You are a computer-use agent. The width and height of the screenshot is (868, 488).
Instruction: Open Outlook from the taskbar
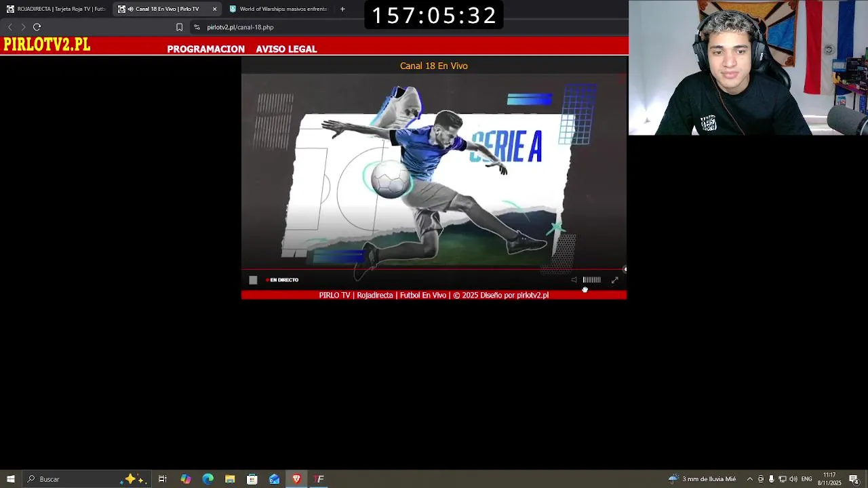275,479
